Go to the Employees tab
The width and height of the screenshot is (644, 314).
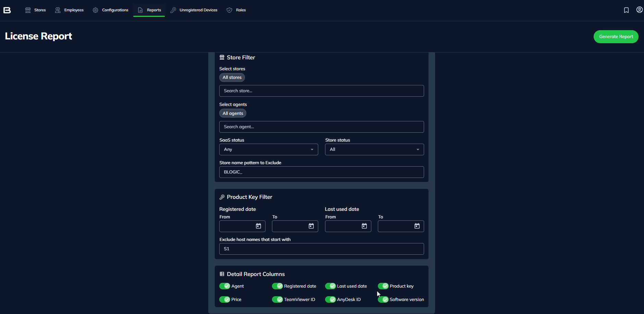tap(70, 10)
